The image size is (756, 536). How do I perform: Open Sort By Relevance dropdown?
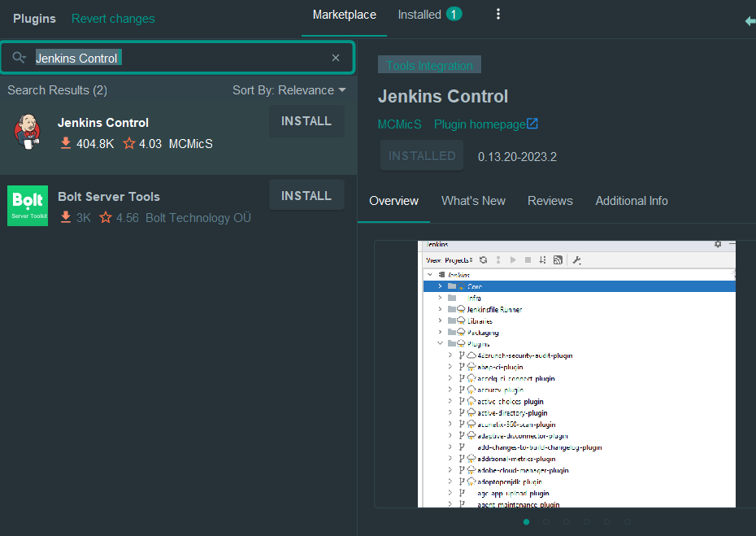[289, 90]
